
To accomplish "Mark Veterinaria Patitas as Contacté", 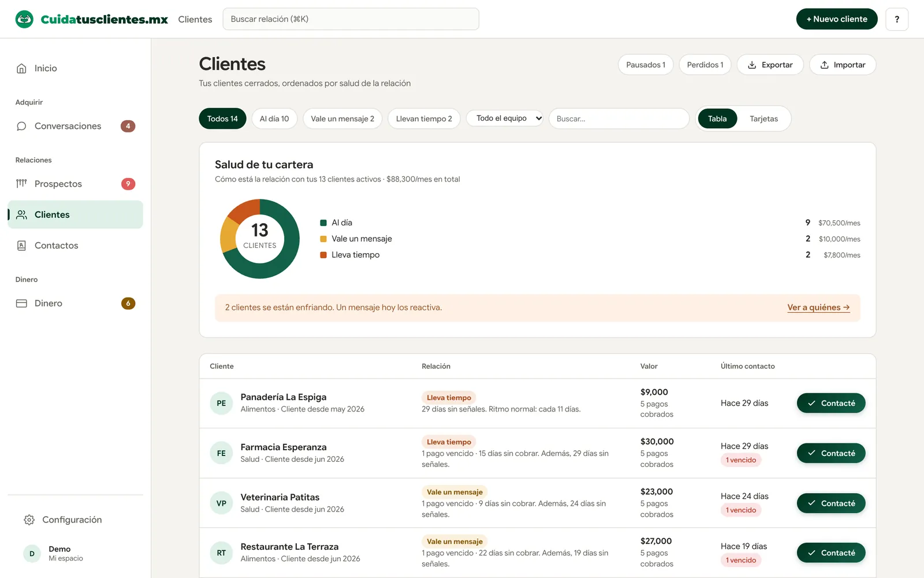I will tap(831, 503).
